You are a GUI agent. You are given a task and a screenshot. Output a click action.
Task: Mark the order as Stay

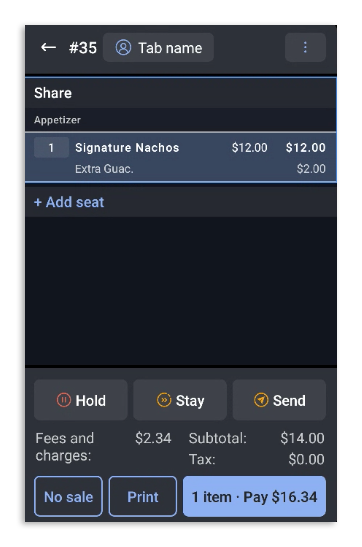[180, 400]
